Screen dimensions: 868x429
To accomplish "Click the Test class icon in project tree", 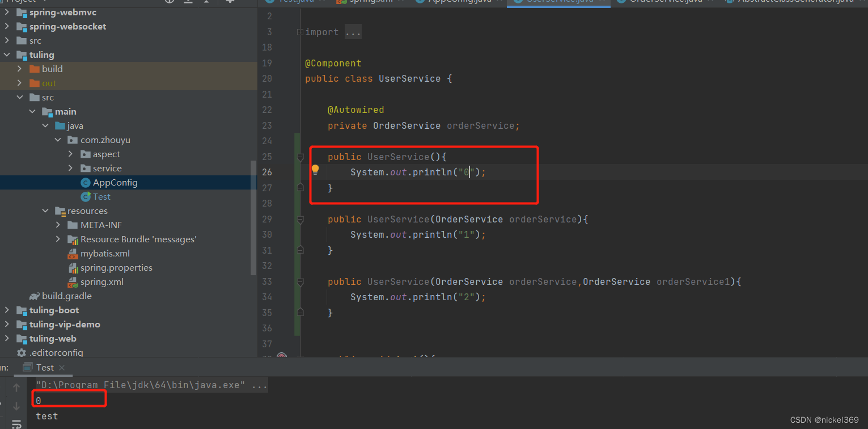I will pyautogui.click(x=86, y=197).
